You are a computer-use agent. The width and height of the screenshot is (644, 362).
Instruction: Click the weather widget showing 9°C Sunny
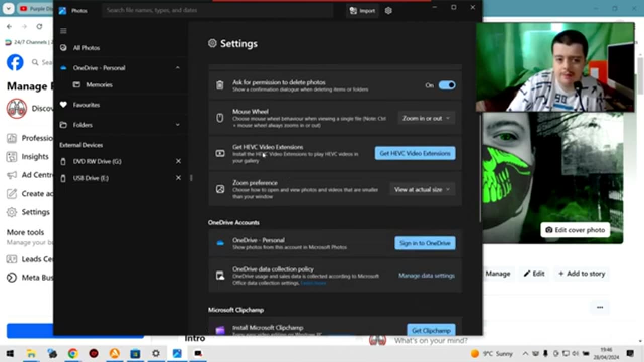(x=492, y=354)
